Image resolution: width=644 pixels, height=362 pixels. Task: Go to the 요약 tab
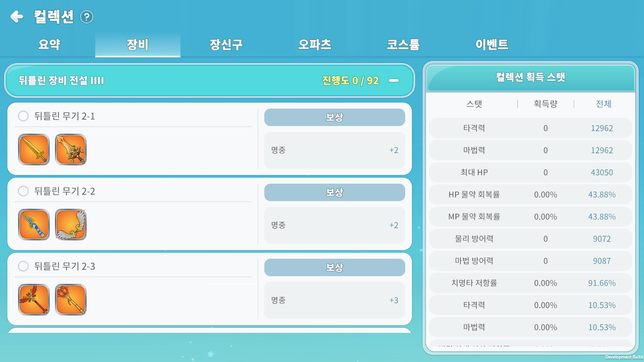tap(49, 44)
